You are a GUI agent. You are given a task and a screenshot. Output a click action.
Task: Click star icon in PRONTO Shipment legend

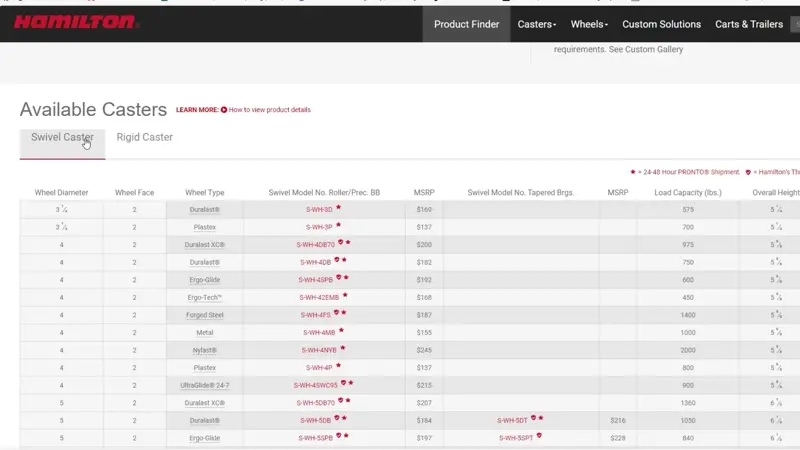633,172
